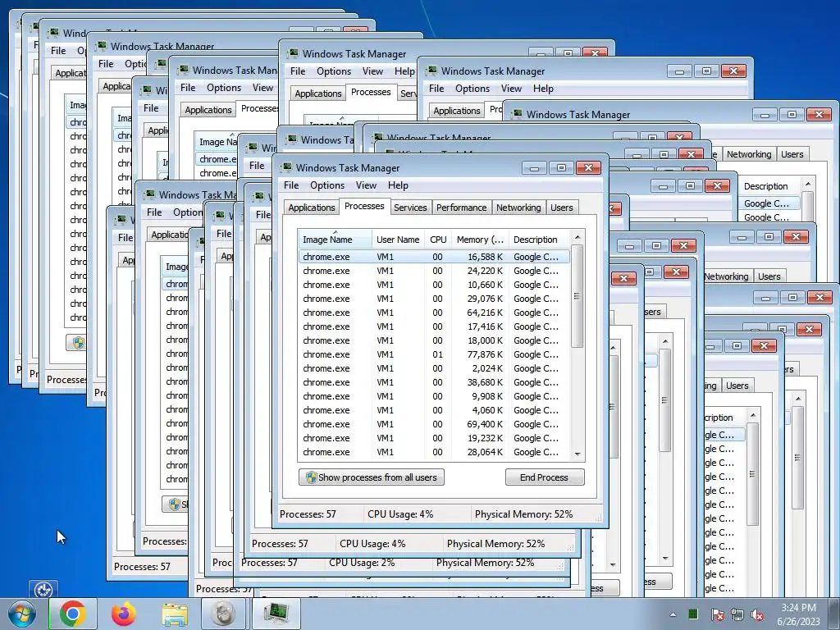Click the green Task Manager tray icon

click(x=692, y=614)
